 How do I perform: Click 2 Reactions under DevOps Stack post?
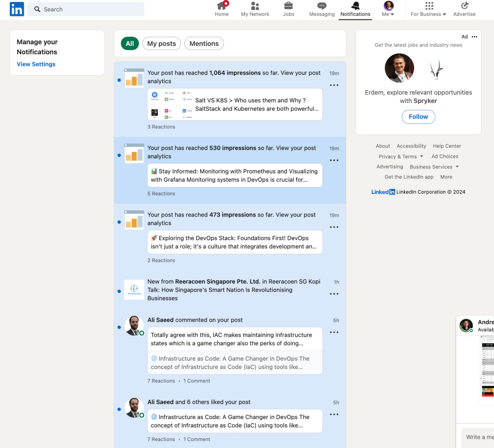click(x=161, y=260)
